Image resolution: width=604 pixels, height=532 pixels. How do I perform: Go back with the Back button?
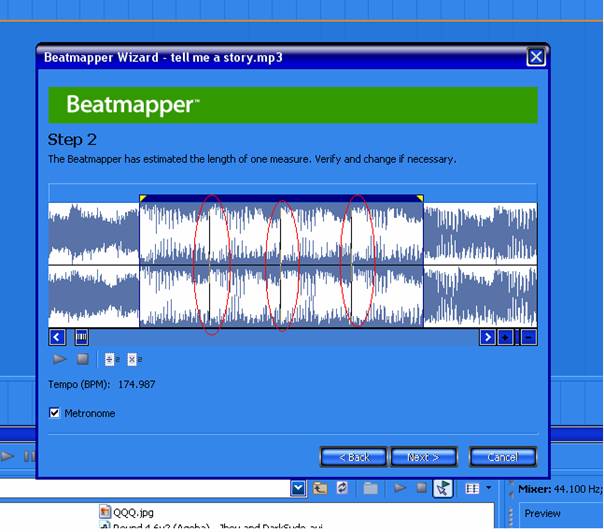353,457
